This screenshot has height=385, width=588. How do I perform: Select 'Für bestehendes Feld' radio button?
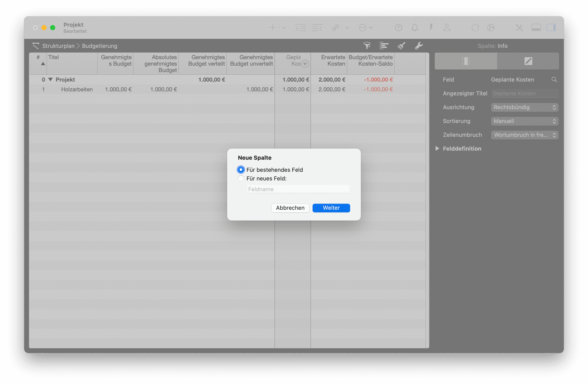click(x=241, y=170)
